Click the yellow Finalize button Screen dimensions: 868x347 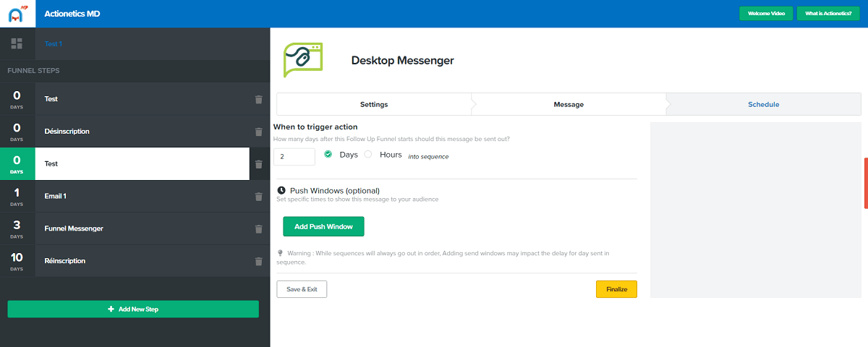pyautogui.click(x=616, y=289)
